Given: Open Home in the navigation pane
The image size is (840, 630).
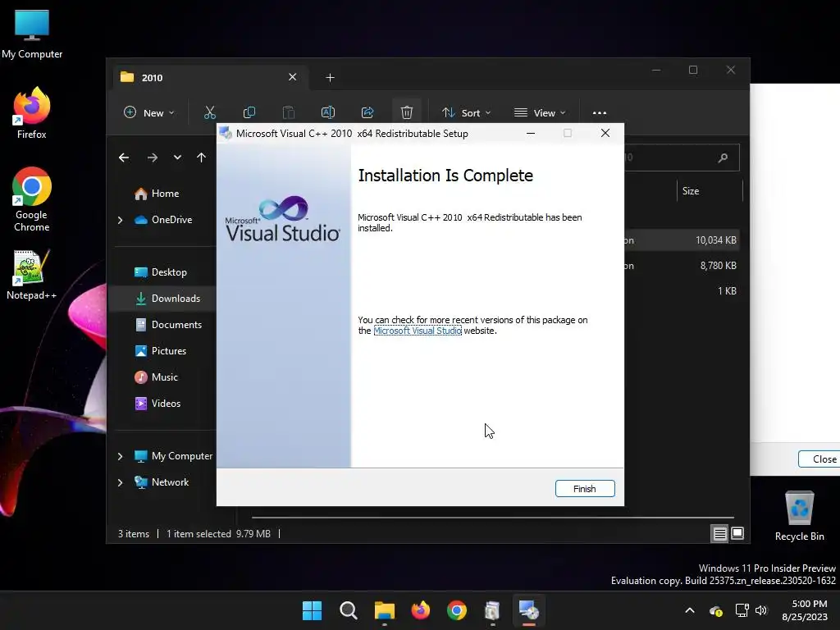Looking at the screenshot, I should 165,194.
